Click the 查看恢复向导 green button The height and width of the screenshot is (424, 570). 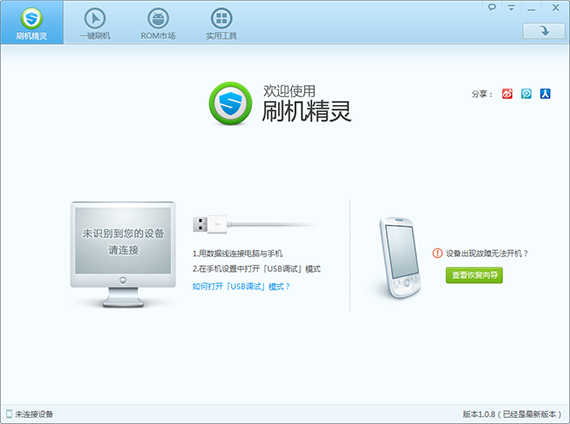[474, 275]
